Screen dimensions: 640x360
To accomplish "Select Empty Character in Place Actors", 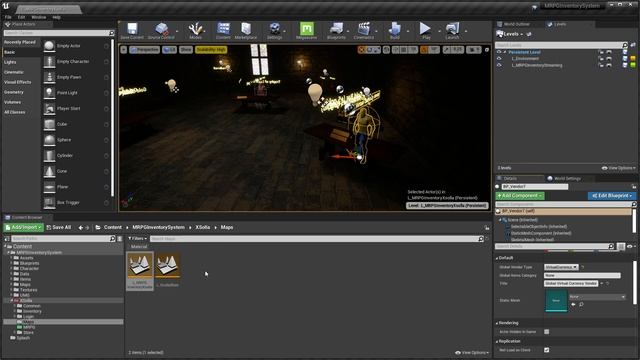I will pos(76,62).
